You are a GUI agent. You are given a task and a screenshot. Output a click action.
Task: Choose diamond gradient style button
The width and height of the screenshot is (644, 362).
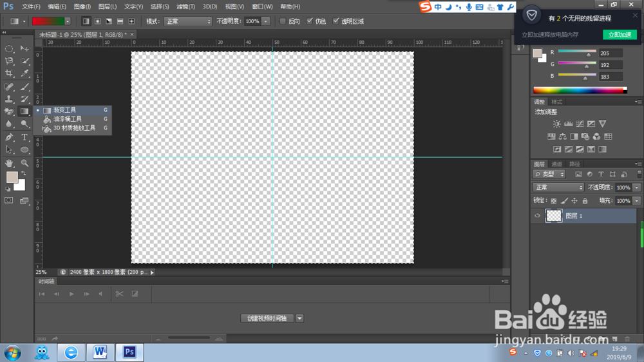tap(131, 21)
